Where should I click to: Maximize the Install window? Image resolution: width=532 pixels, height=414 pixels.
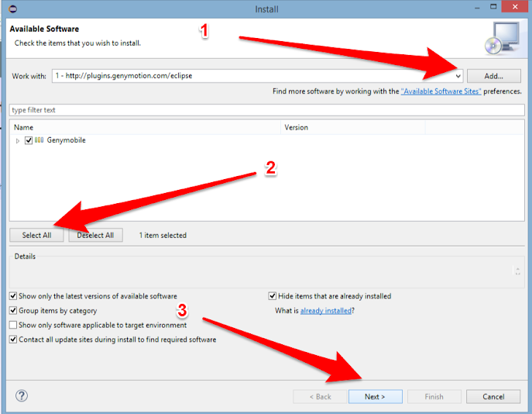493,7
